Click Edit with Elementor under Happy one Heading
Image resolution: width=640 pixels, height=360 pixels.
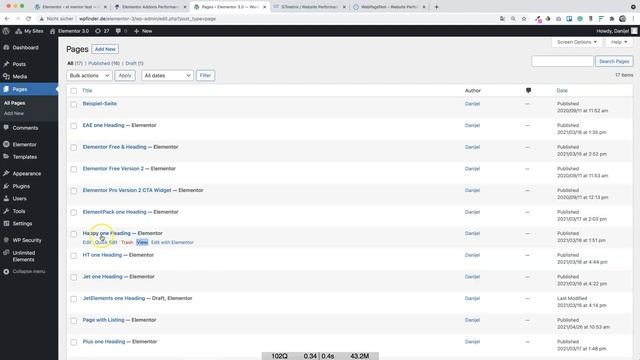point(172,242)
